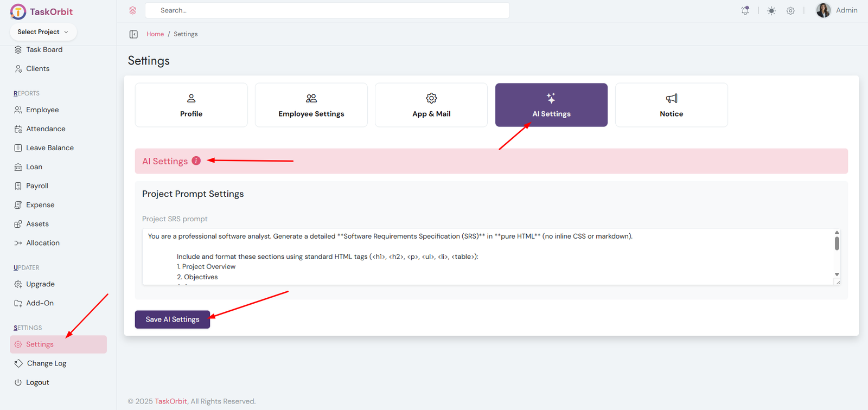Switch to the Profile tab

tap(191, 105)
